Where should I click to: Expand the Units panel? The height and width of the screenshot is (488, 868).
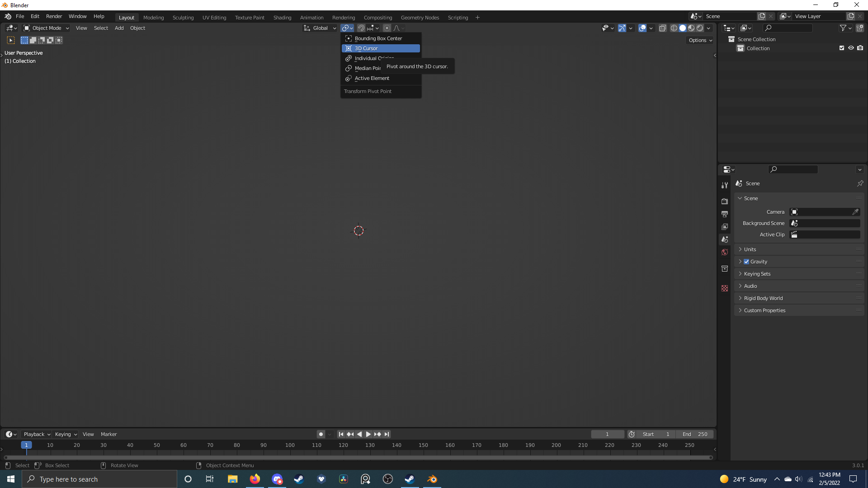(750, 249)
